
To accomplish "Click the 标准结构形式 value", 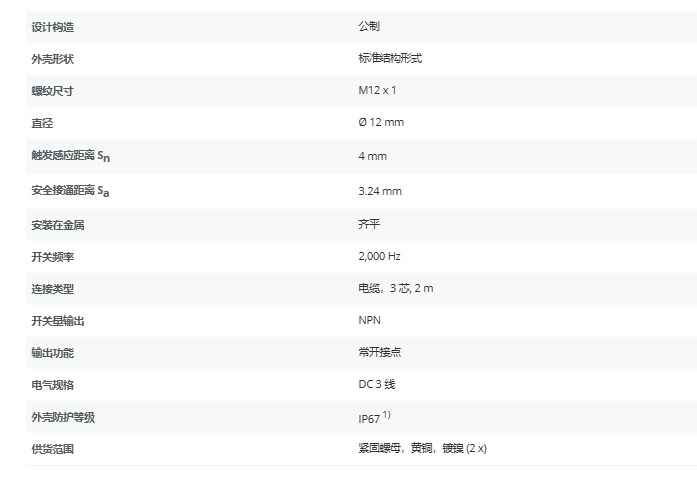I will coord(390,59).
